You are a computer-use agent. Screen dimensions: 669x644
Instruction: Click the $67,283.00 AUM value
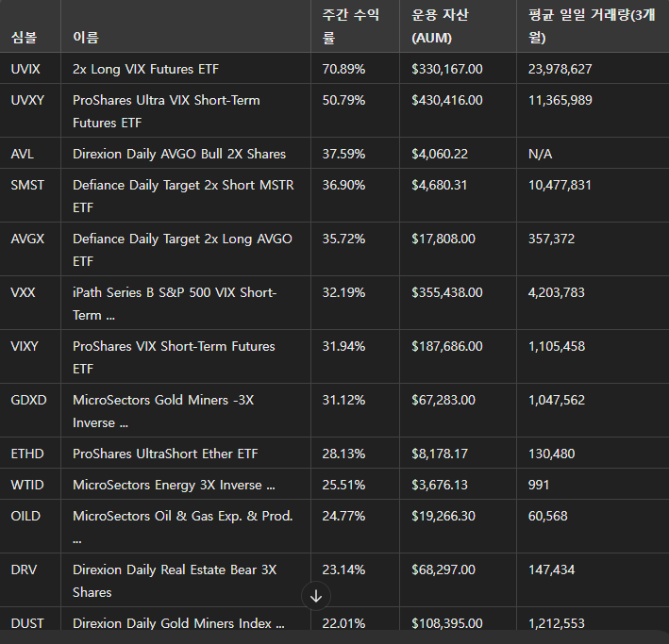click(x=443, y=400)
